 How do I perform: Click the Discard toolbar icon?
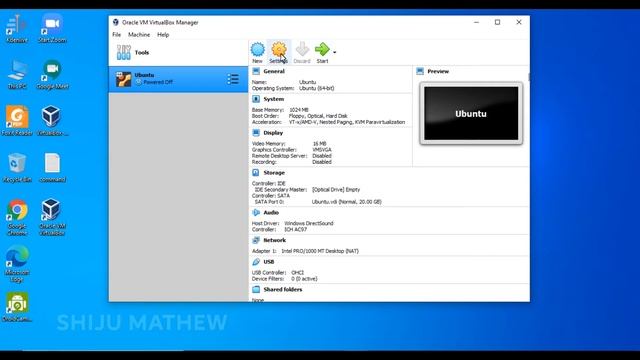coord(302,52)
